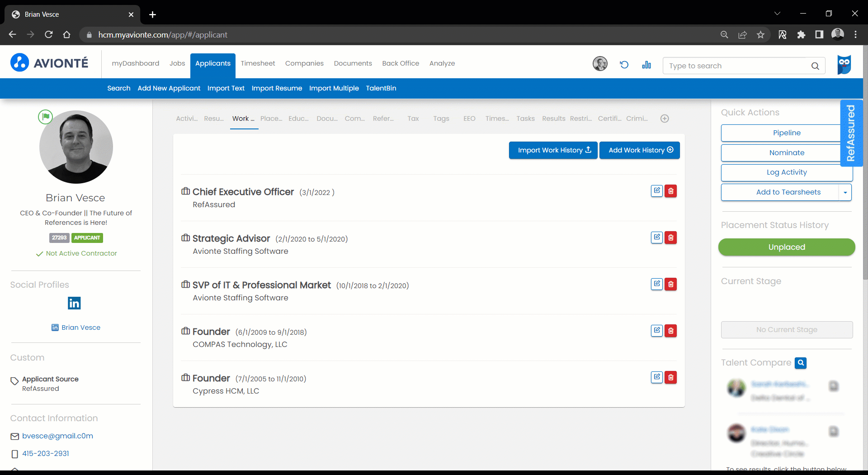Go to browser home page
Viewport: 868px width, 475px height.
coord(66,35)
